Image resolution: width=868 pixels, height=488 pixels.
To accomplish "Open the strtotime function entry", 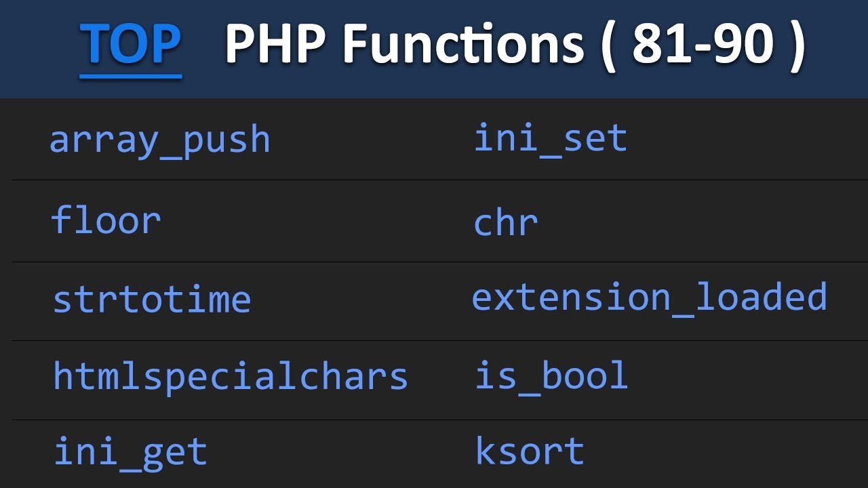I will tap(152, 300).
